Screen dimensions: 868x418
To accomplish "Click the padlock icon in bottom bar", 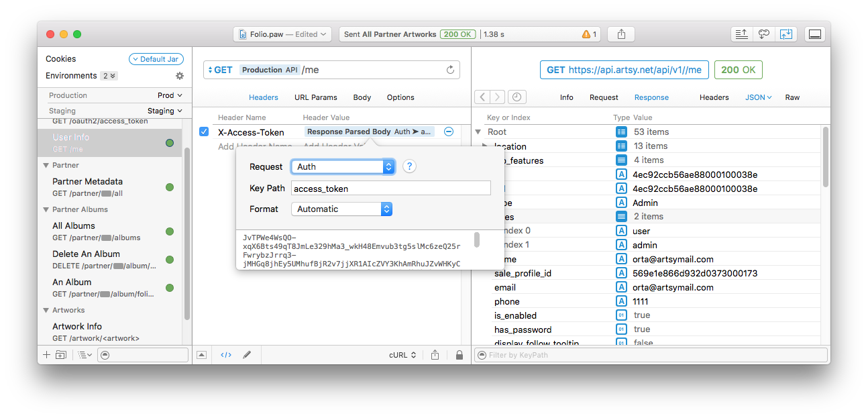I will 459,355.
